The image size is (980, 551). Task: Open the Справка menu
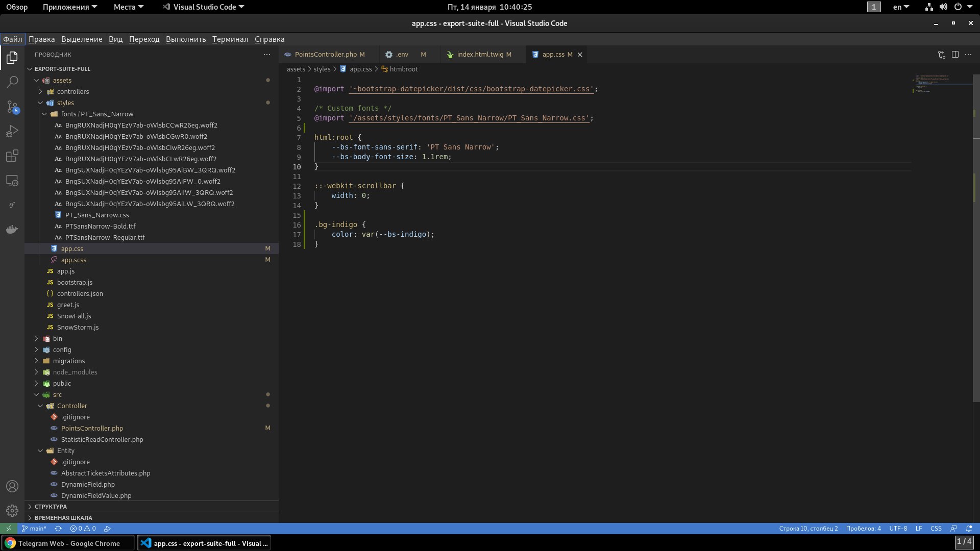[269, 39]
